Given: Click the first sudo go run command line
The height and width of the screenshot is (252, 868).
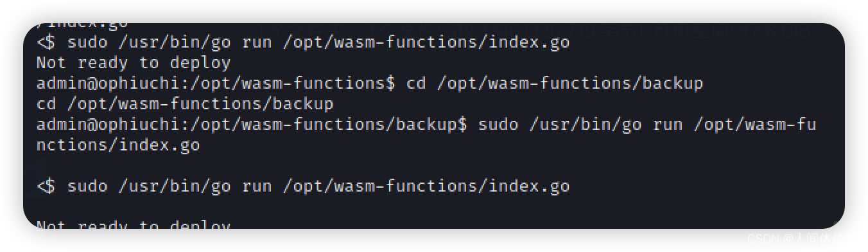Looking at the screenshot, I should pos(303,42).
